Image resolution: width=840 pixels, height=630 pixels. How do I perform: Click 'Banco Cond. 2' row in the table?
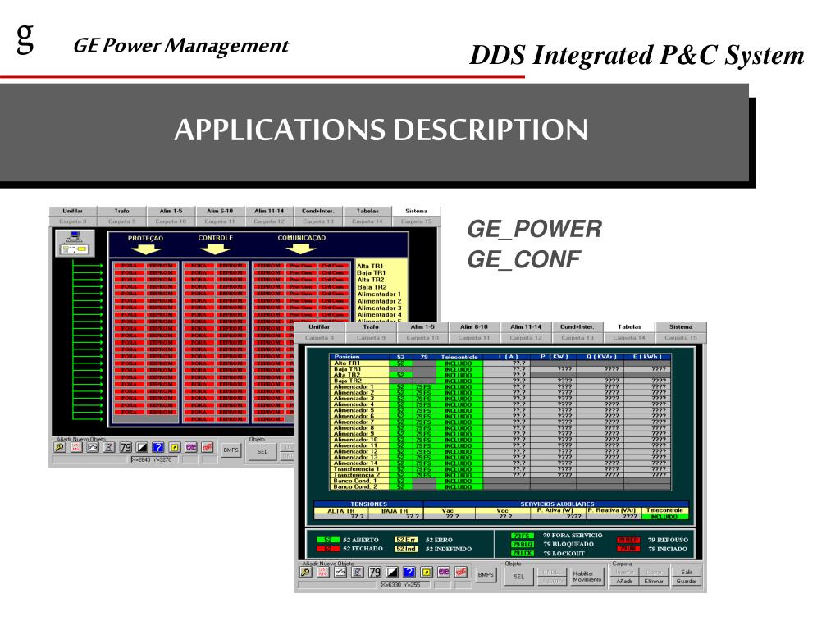tap(500, 487)
